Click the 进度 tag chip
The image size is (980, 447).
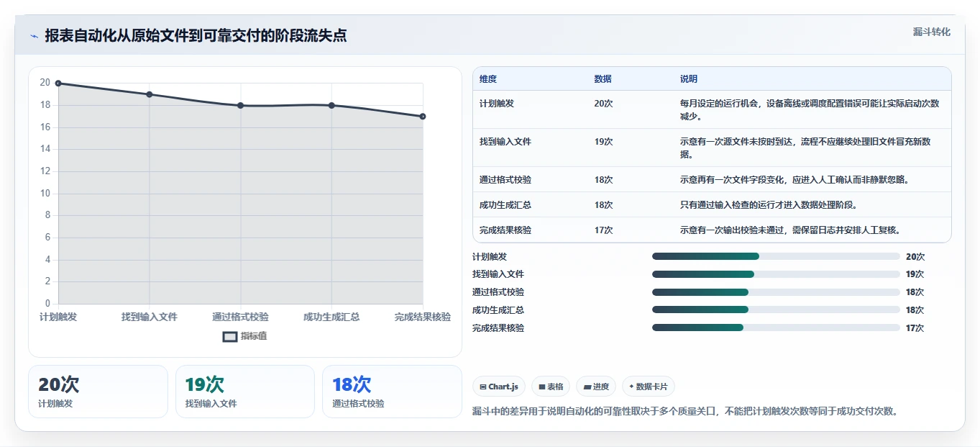(596, 387)
